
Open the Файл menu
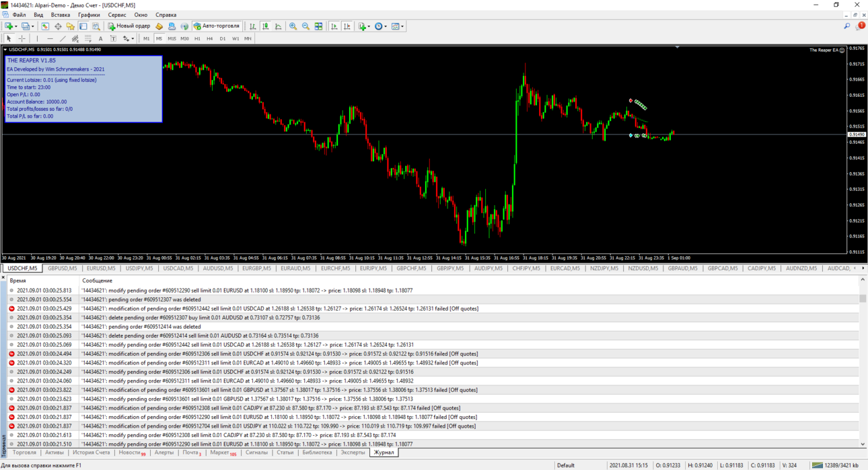pyautogui.click(x=19, y=15)
